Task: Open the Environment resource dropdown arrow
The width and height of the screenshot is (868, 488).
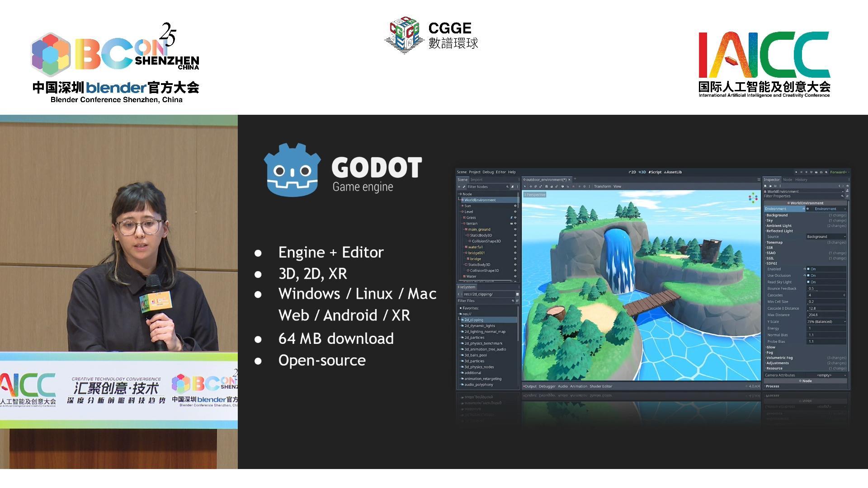Action: pyautogui.click(x=845, y=209)
